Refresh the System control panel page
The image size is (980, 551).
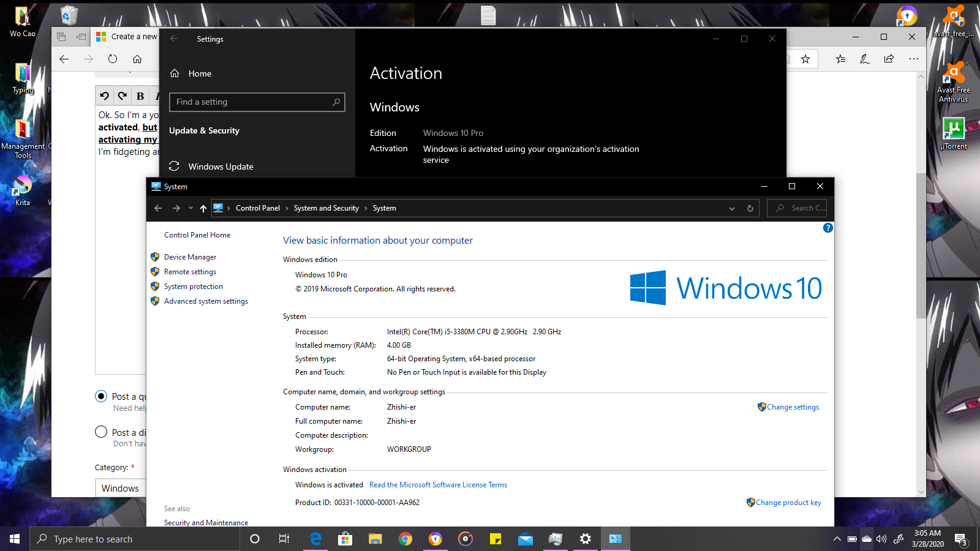750,208
